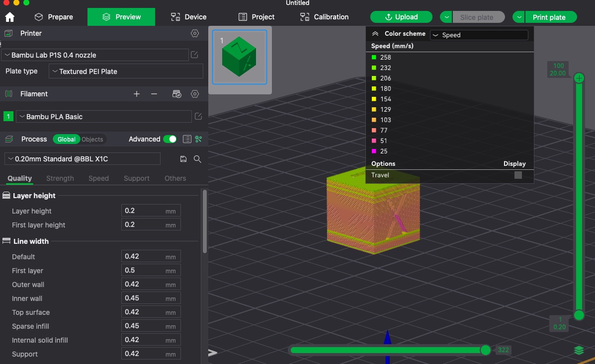
Task: Click the Upload button
Action: [401, 17]
